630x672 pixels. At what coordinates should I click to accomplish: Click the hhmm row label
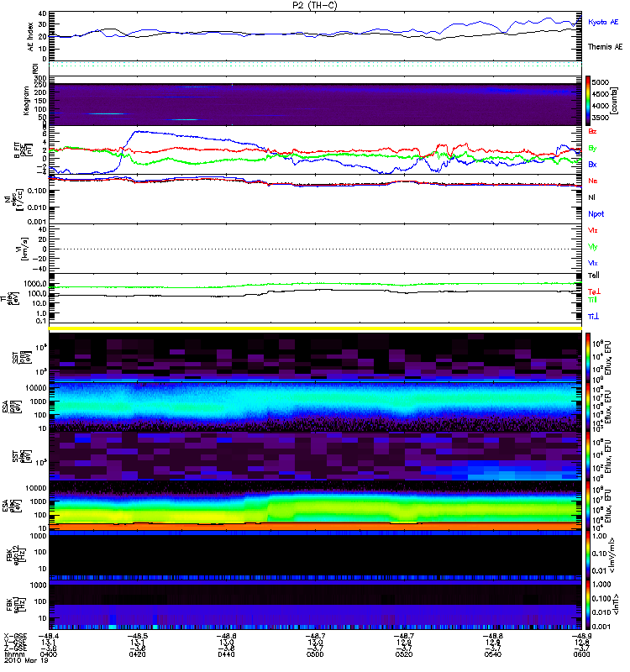(13, 654)
